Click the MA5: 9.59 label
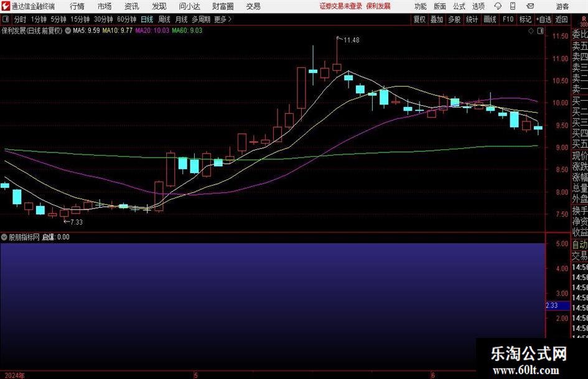 click(86, 30)
